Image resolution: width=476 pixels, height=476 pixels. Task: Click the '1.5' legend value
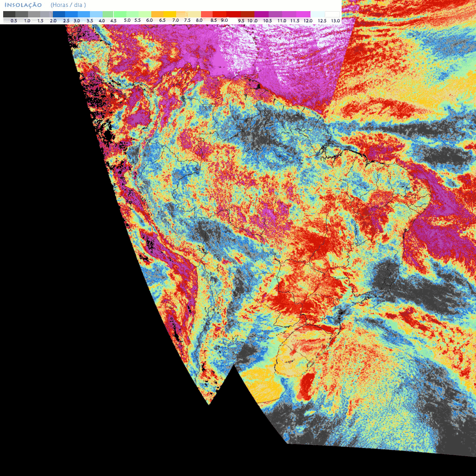pos(40,21)
